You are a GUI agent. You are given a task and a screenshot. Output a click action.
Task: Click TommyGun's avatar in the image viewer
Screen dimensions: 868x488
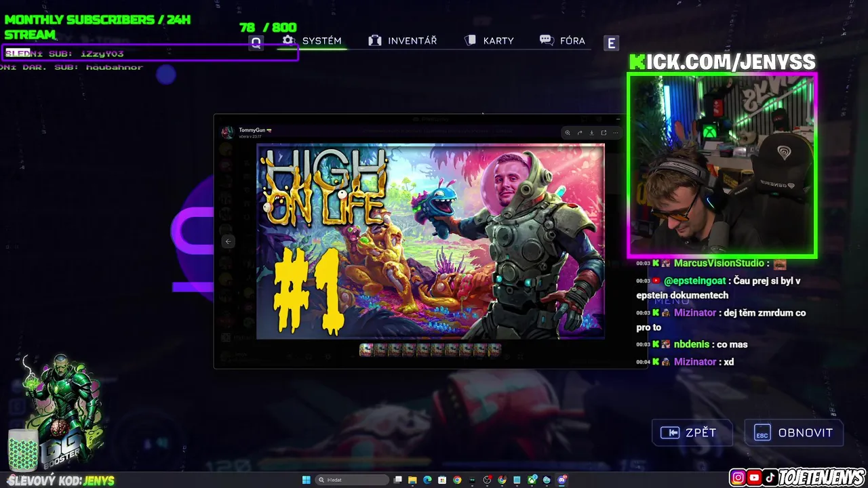[x=228, y=132]
